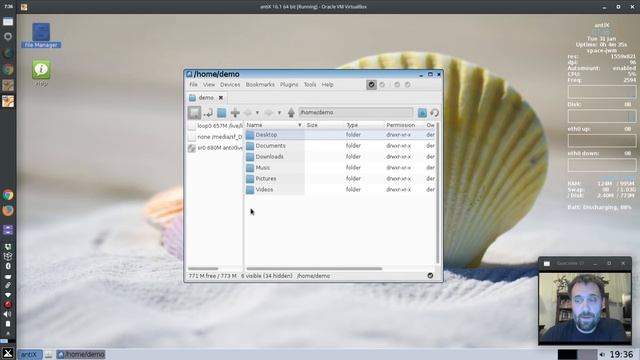This screenshot has height=360, width=640.
Task: Select the Pictures folder
Action: tap(266, 179)
